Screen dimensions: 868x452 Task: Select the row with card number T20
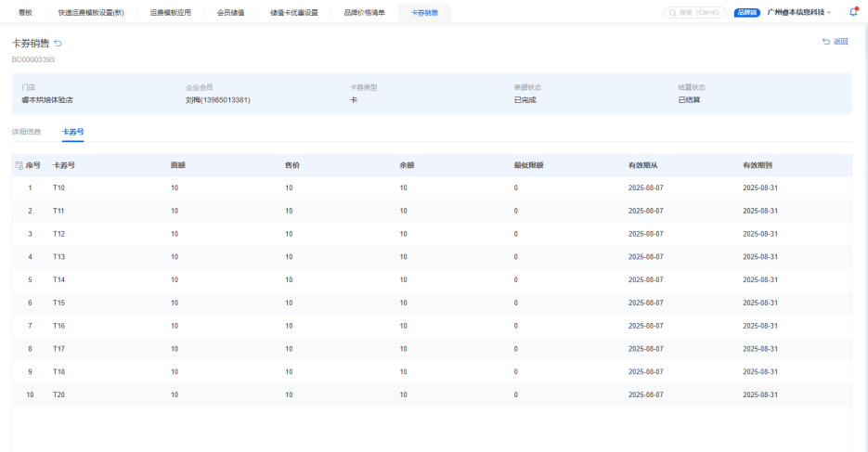[x=59, y=394]
